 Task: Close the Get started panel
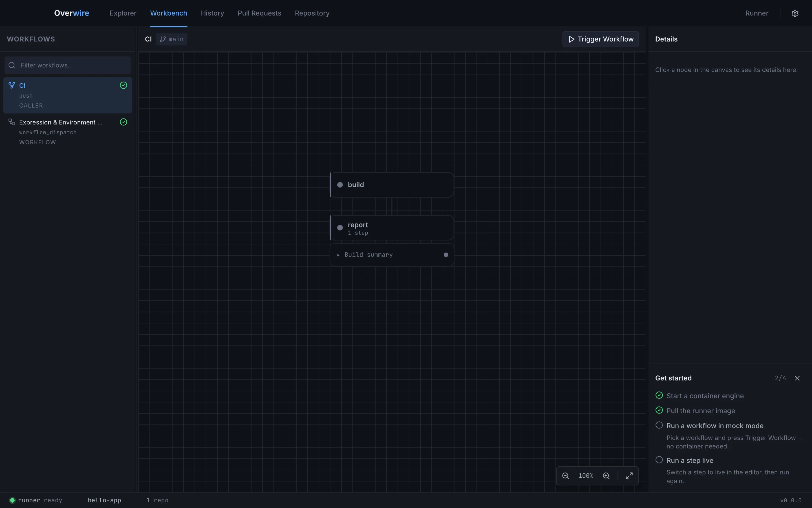coord(797,378)
